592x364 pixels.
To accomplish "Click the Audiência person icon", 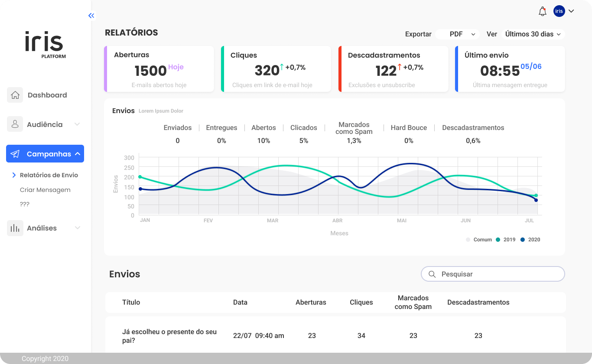I will [x=15, y=124].
